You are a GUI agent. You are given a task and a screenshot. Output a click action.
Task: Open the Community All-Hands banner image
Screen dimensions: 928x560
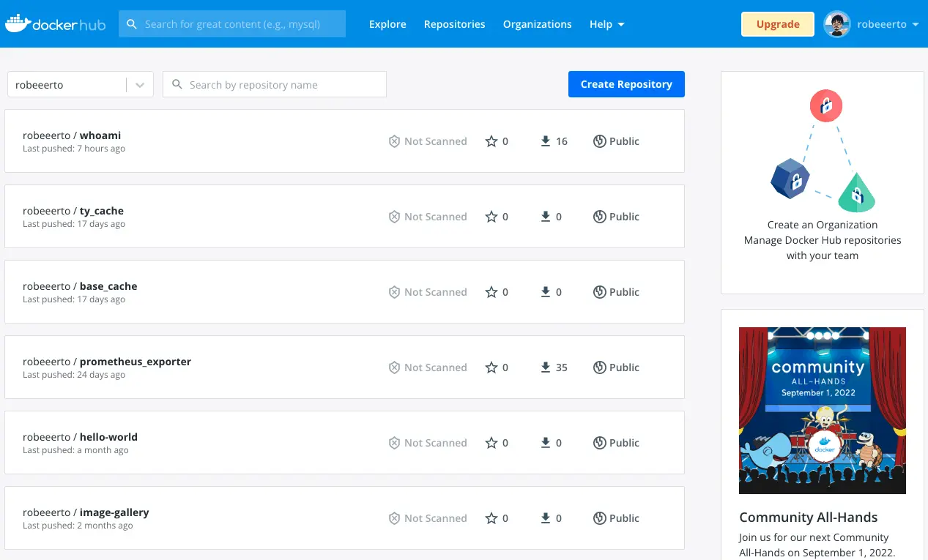[822, 410]
